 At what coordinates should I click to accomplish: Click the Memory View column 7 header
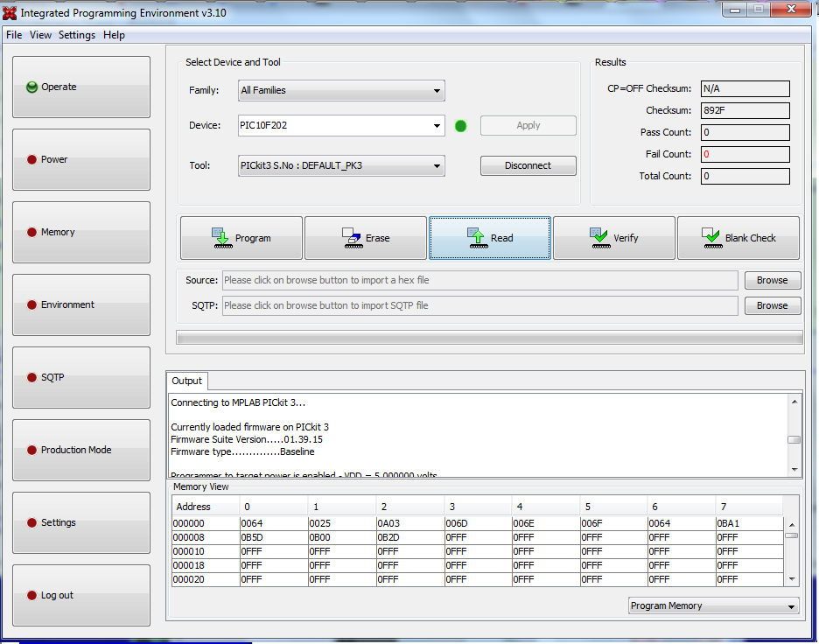[x=749, y=507]
